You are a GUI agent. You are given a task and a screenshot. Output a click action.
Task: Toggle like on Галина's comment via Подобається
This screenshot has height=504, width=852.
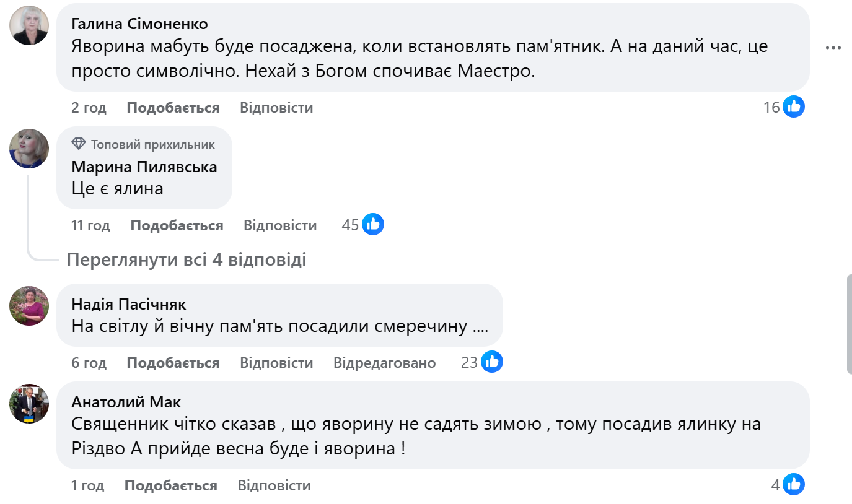(x=172, y=106)
